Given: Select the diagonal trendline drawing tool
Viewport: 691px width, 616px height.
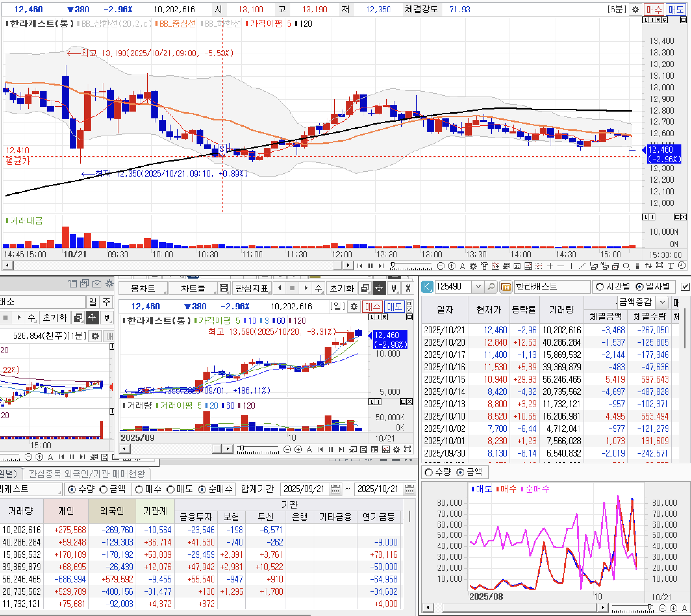Looking at the screenshot, I should pos(582,266).
